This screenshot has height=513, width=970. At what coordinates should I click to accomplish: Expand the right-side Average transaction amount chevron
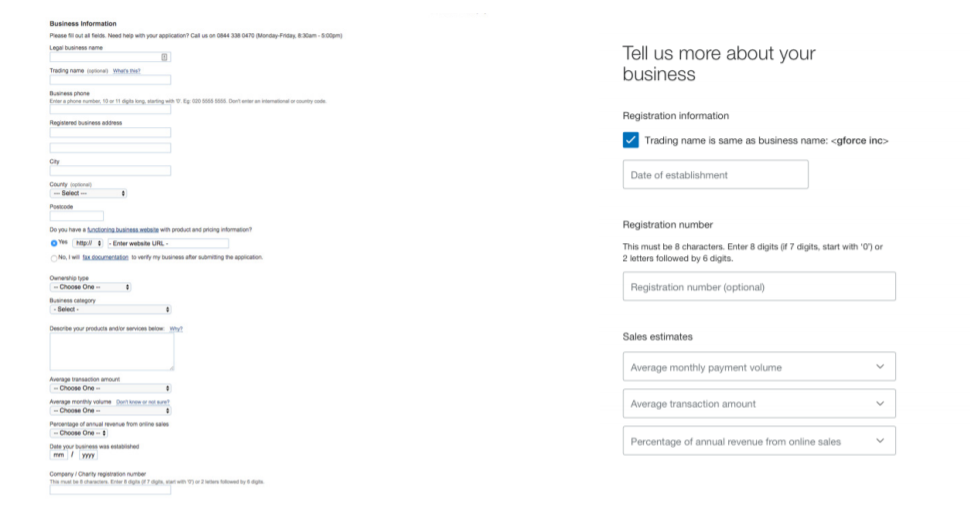coord(880,404)
